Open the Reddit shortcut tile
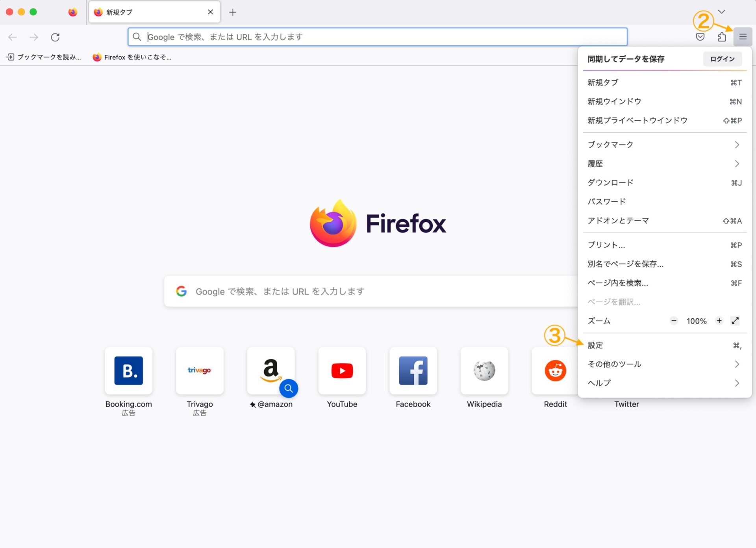This screenshot has height=548, width=756. tap(555, 370)
